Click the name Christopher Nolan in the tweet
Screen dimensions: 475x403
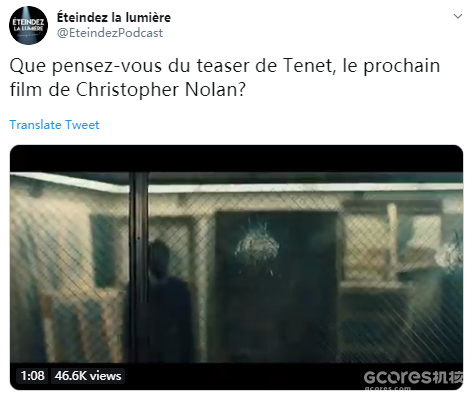click(157, 89)
